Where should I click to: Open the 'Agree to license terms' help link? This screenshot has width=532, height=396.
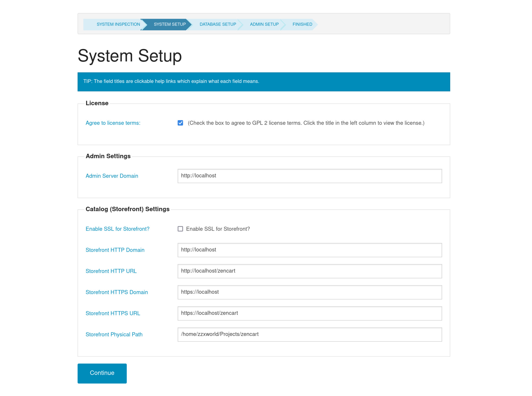tap(113, 123)
